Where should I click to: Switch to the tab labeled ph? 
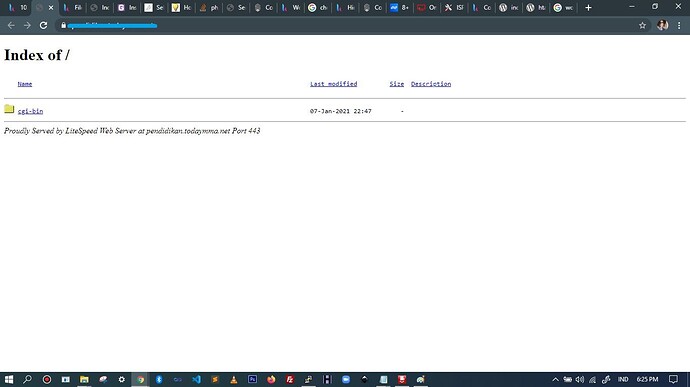(x=209, y=7)
